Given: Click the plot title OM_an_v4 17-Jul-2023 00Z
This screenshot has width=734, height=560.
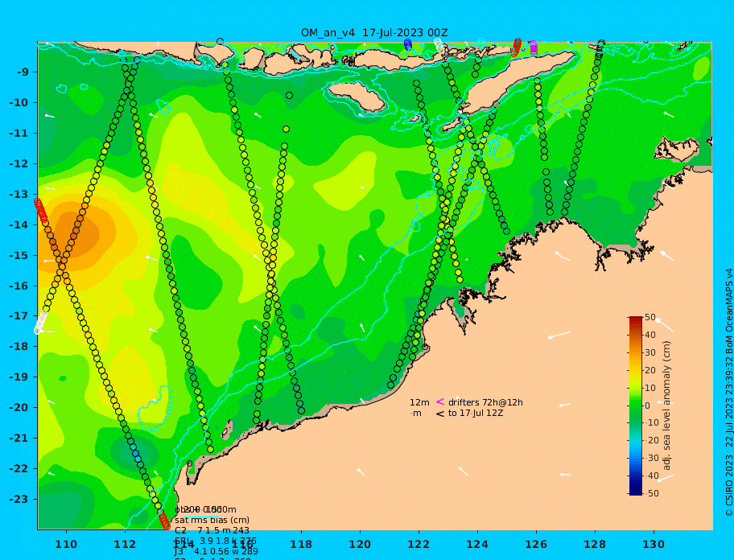Looking at the screenshot, I should click(374, 33).
